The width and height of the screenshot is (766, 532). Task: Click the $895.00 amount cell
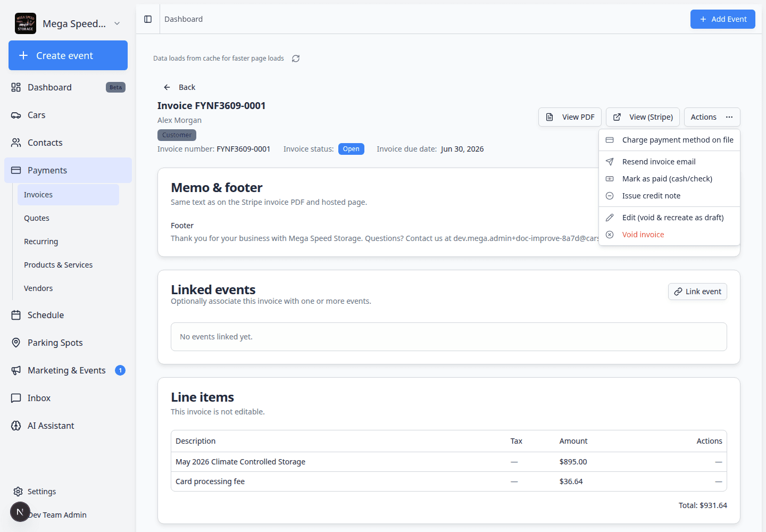(x=573, y=462)
